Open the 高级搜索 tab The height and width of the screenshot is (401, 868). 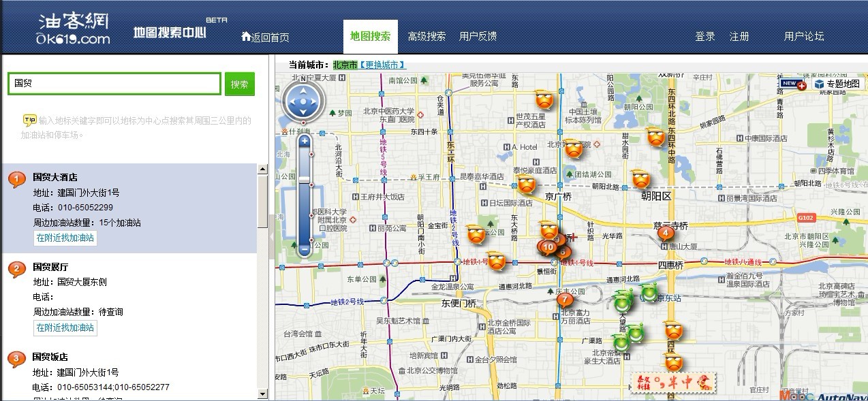tap(427, 36)
